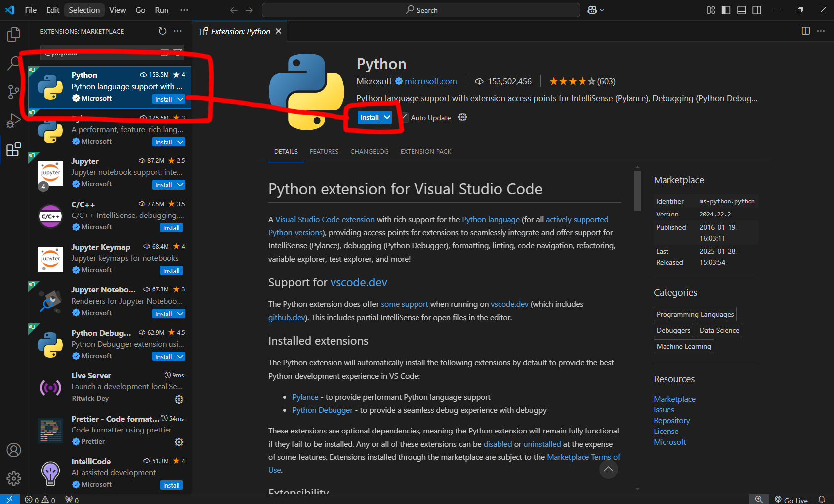Click the Copilot icon in title bar
Image resolution: width=834 pixels, height=504 pixels.
(592, 10)
